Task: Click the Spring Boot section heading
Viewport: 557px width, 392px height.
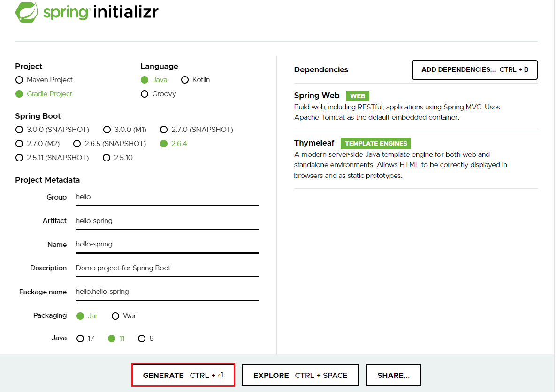Action: click(38, 116)
